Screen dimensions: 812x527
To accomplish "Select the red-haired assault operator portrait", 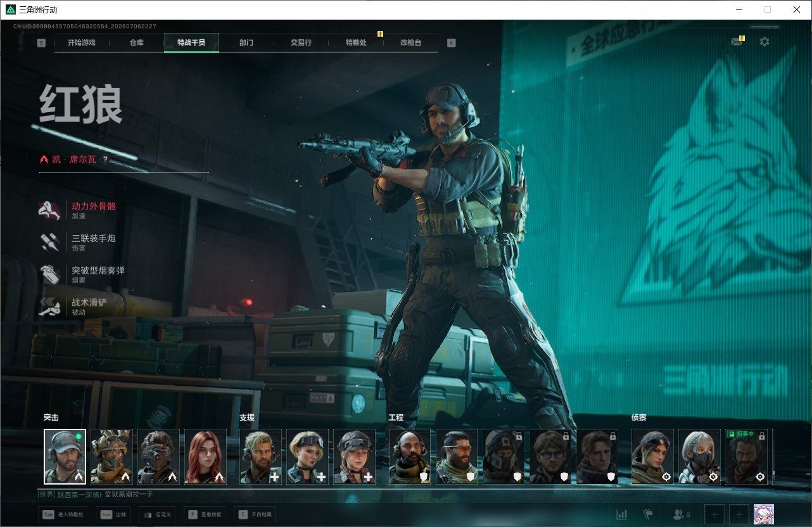I will [x=205, y=457].
